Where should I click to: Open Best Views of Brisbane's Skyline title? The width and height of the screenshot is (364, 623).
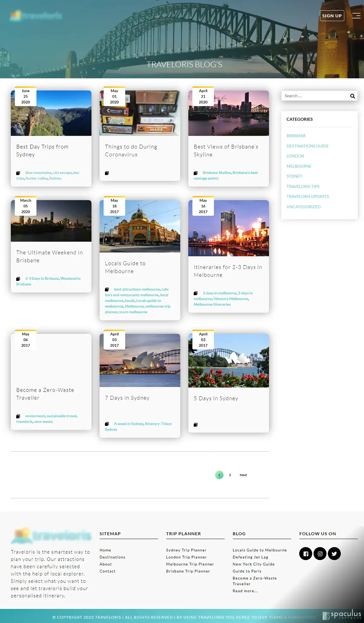click(226, 151)
